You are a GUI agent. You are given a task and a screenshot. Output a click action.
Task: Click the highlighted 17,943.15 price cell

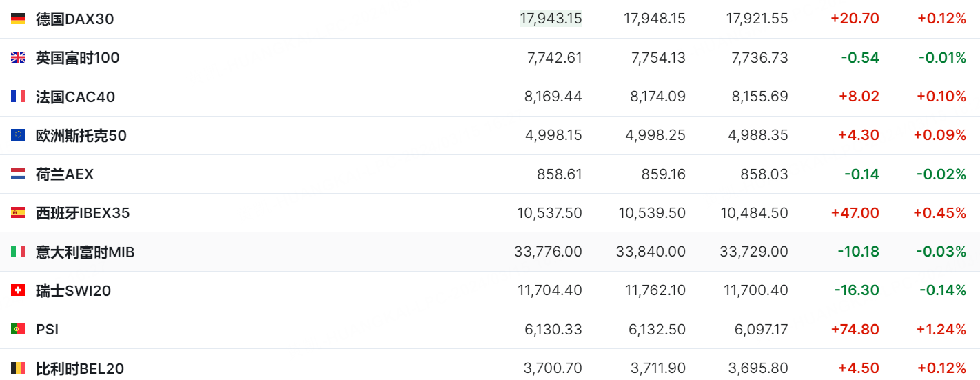pyautogui.click(x=551, y=19)
